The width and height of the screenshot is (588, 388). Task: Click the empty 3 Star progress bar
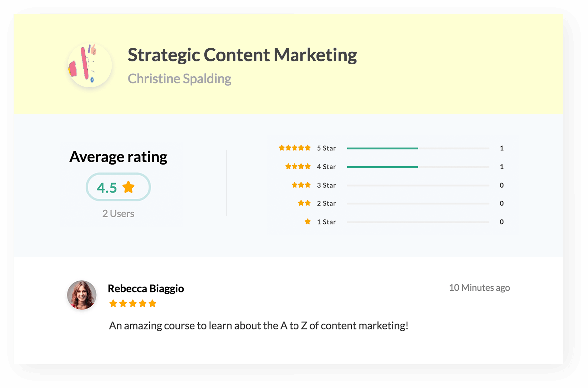click(x=418, y=185)
